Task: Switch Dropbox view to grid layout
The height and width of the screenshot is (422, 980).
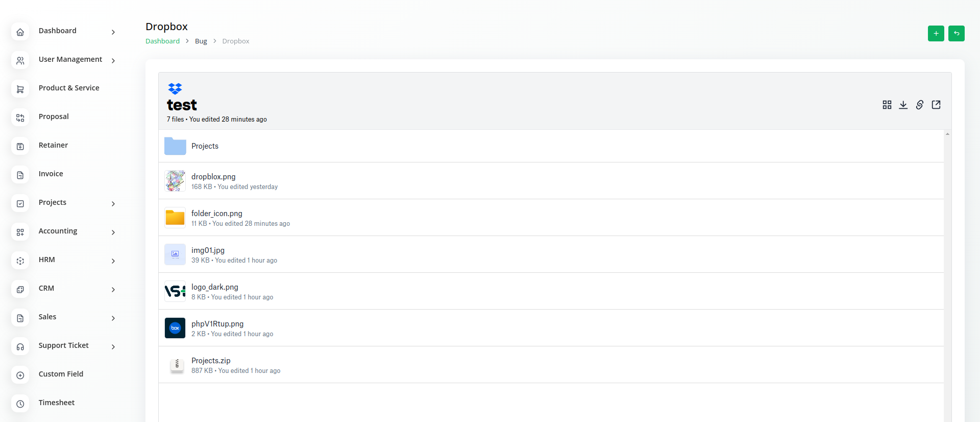Action: [x=887, y=105]
